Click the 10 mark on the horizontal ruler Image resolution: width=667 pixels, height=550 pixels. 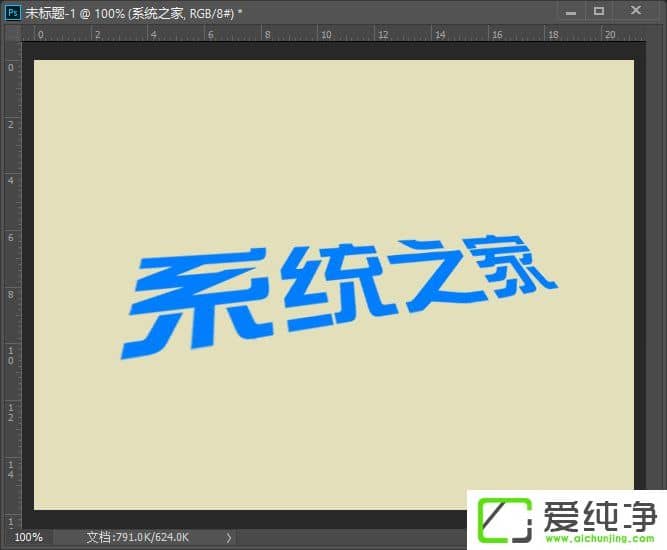pyautogui.click(x=324, y=34)
